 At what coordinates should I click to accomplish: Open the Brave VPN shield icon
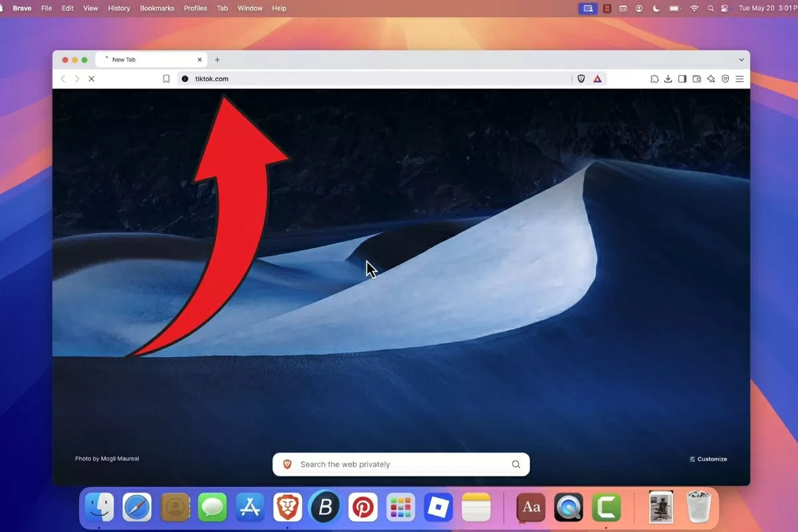[x=725, y=78]
